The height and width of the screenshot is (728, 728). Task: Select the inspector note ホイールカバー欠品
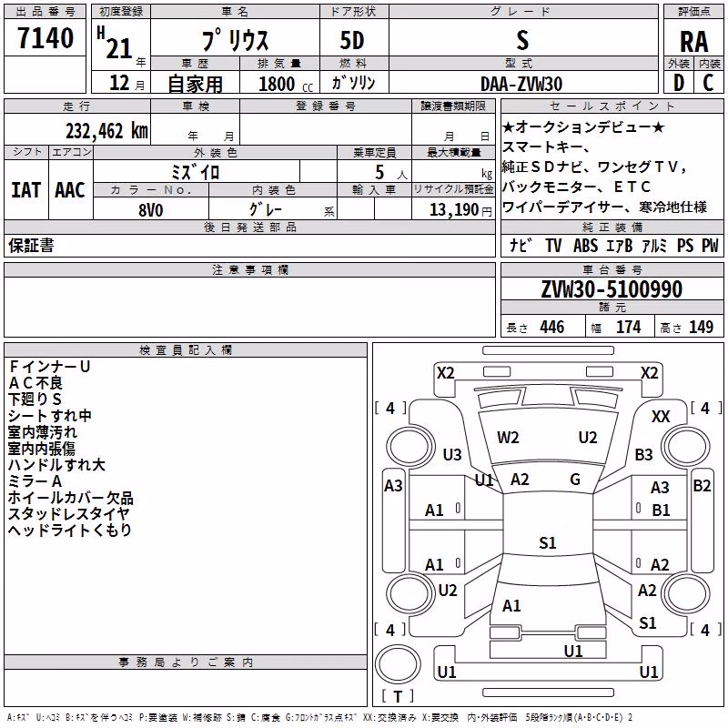71,498
